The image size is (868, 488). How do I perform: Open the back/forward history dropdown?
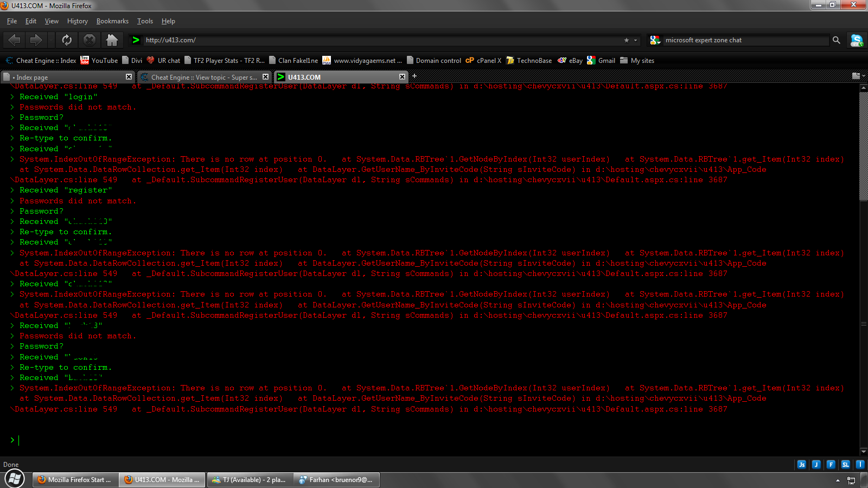tap(51, 40)
